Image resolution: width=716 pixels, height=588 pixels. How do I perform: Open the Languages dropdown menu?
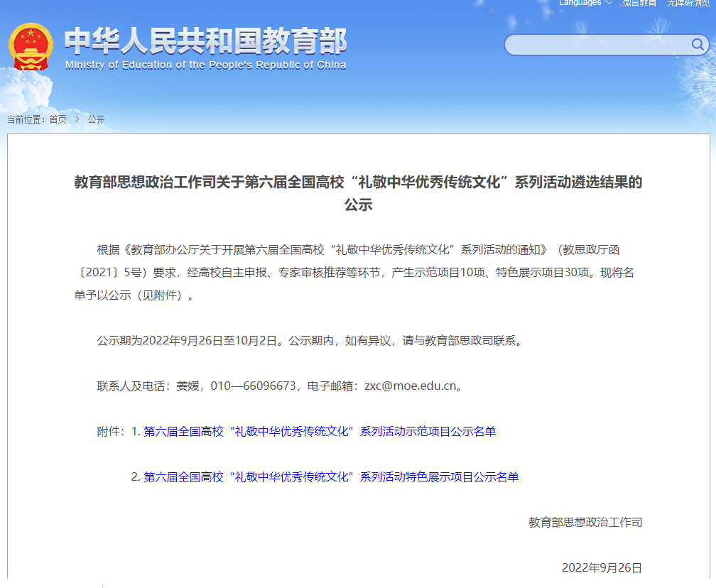click(580, 4)
